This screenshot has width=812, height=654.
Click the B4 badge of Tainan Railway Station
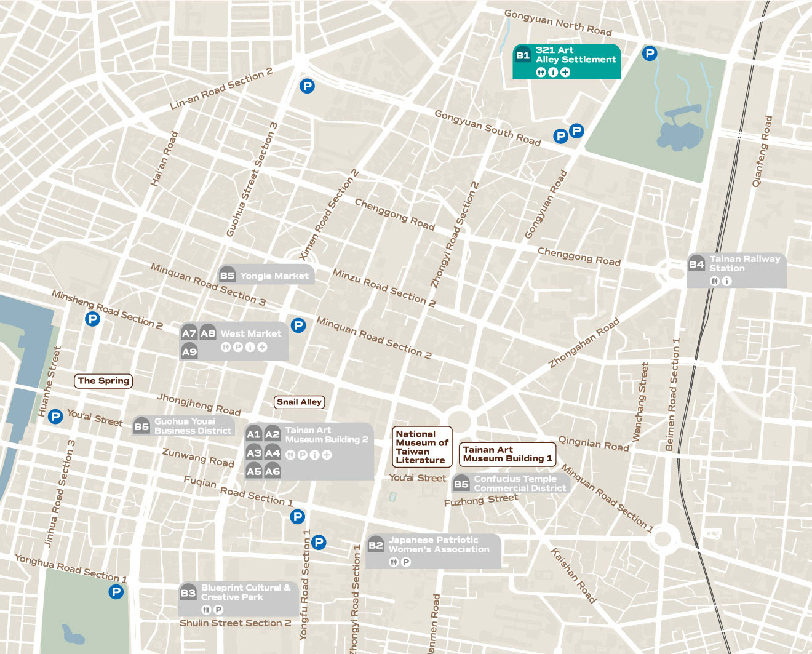696,264
